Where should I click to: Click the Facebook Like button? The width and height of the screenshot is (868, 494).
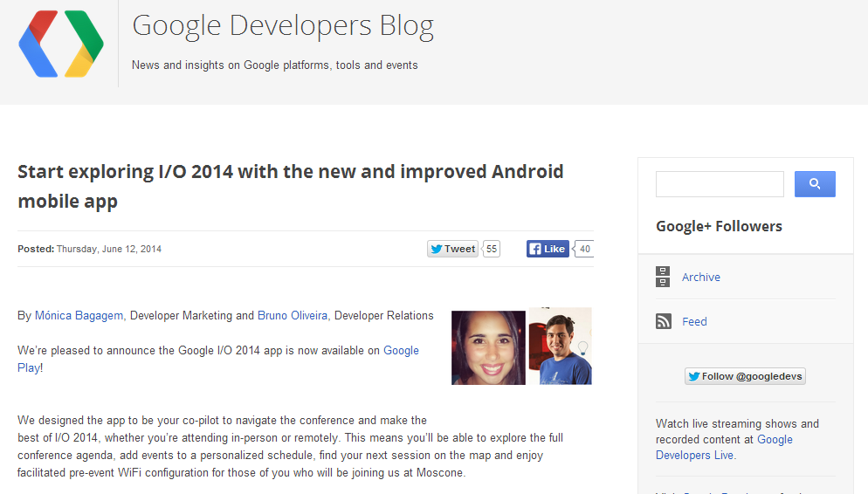tap(548, 249)
